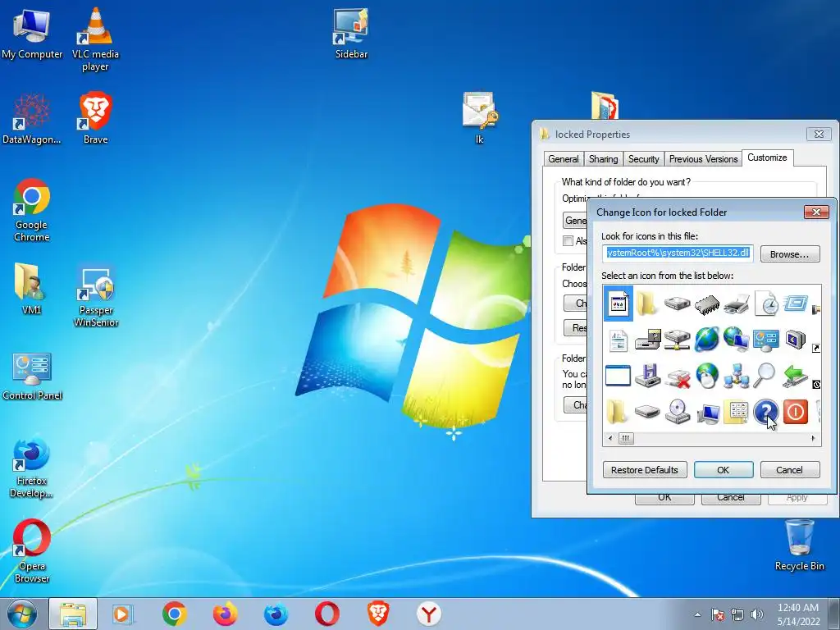The image size is (840, 630).
Task: Select the Passper WinSenior shortcut
Action: click(96, 295)
